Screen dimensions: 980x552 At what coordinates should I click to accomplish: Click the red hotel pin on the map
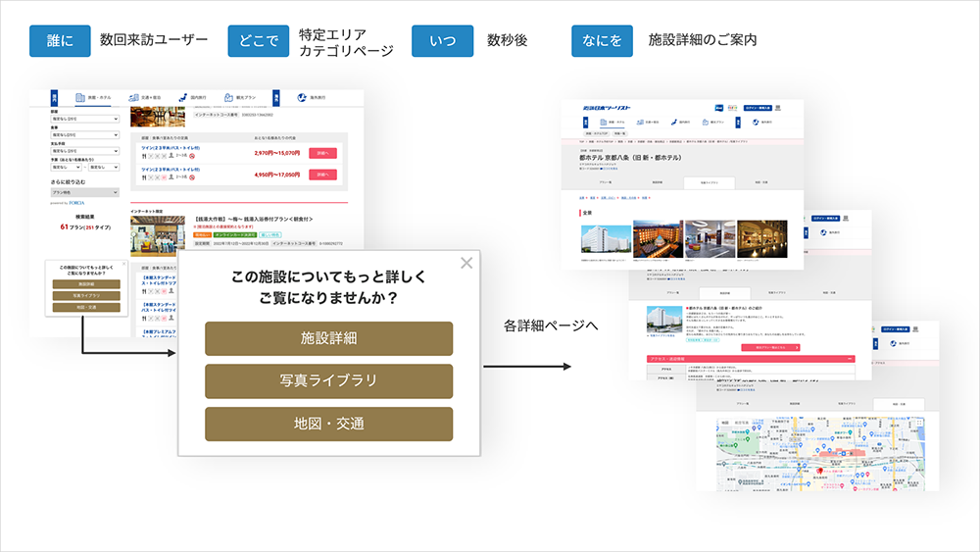pyautogui.click(x=820, y=472)
